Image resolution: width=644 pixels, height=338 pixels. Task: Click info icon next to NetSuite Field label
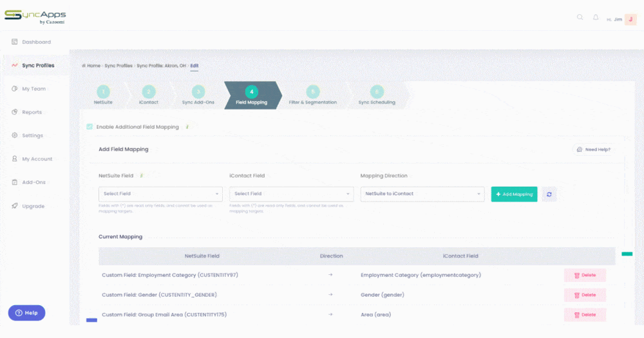click(x=141, y=175)
